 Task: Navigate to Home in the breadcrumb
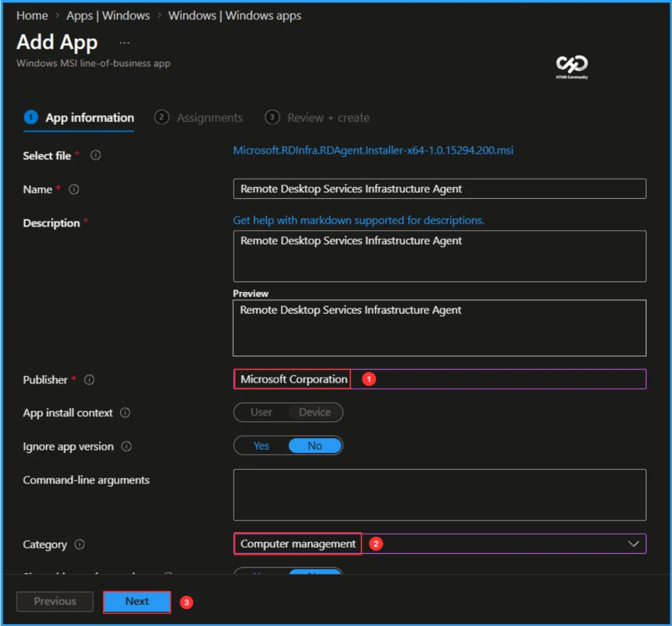(x=32, y=16)
